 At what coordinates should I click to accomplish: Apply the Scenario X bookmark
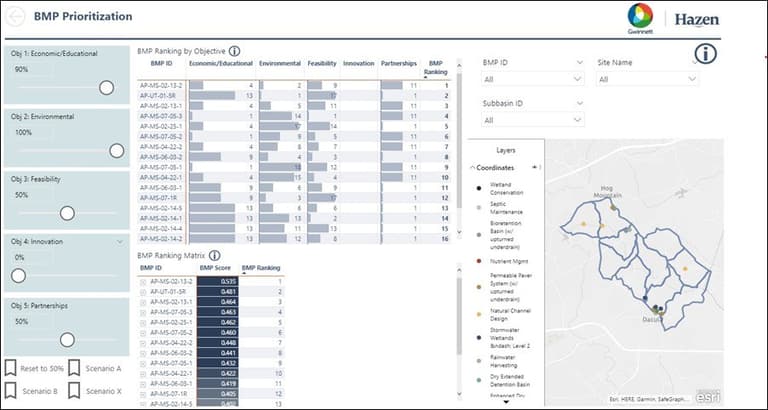click(75, 390)
